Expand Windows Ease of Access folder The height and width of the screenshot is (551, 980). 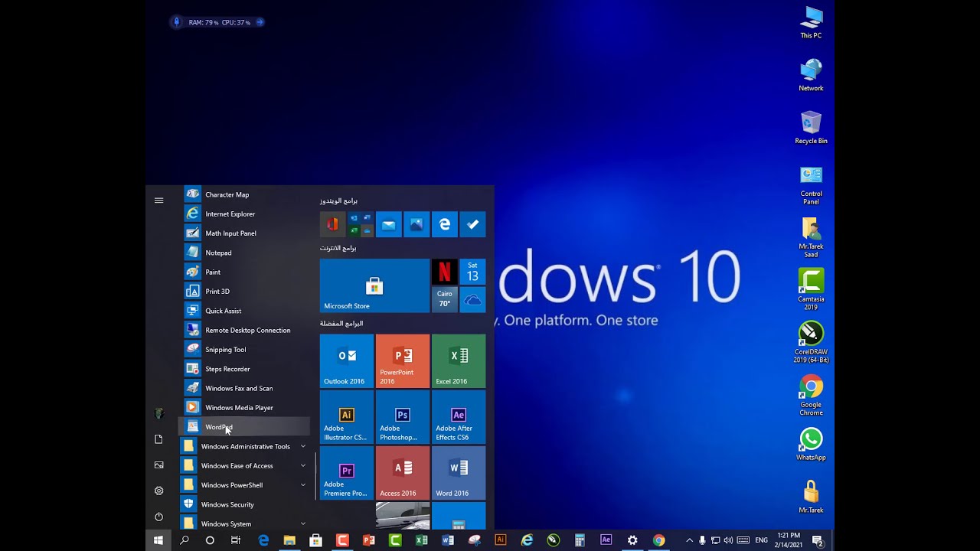point(244,465)
